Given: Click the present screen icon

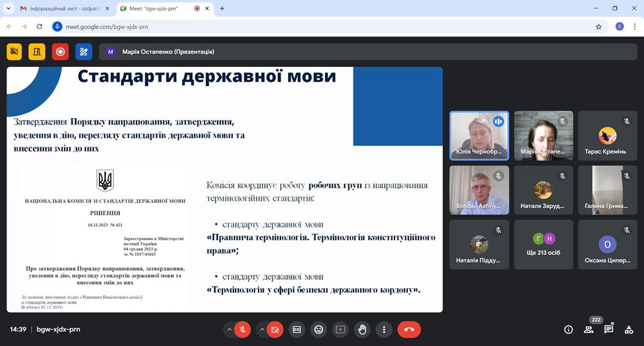Looking at the screenshot, I should pyautogui.click(x=341, y=329).
